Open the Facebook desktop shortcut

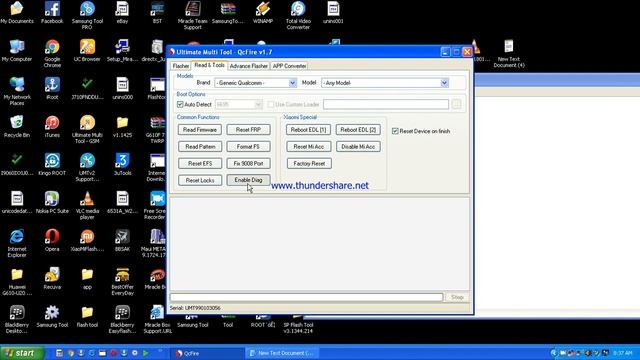[52, 12]
